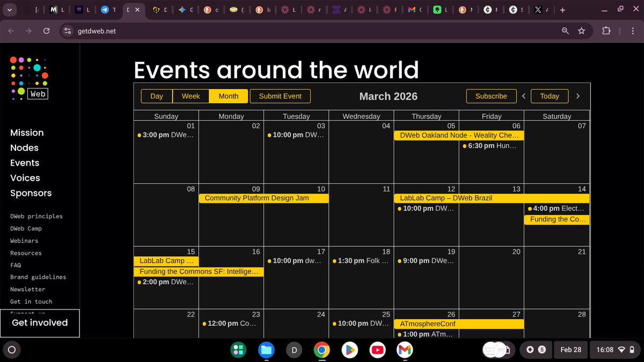This screenshot has height=362, width=644.
Task: Open site information icon in address bar
Action: pyautogui.click(x=67, y=31)
